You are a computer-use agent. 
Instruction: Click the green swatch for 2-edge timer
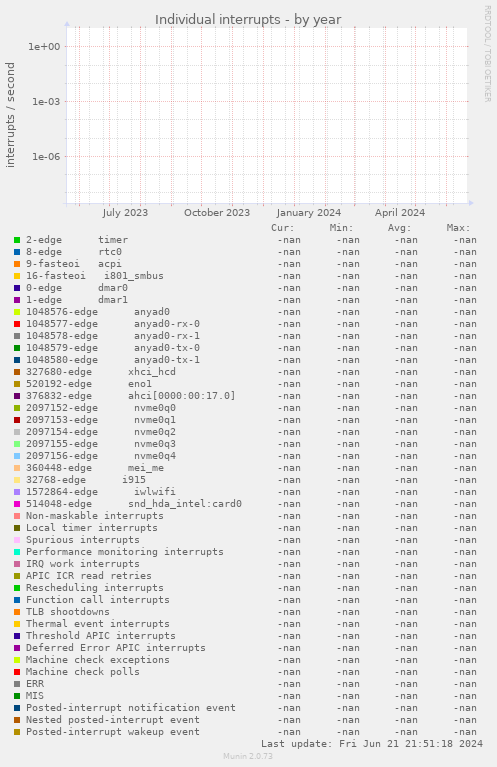[17, 240]
